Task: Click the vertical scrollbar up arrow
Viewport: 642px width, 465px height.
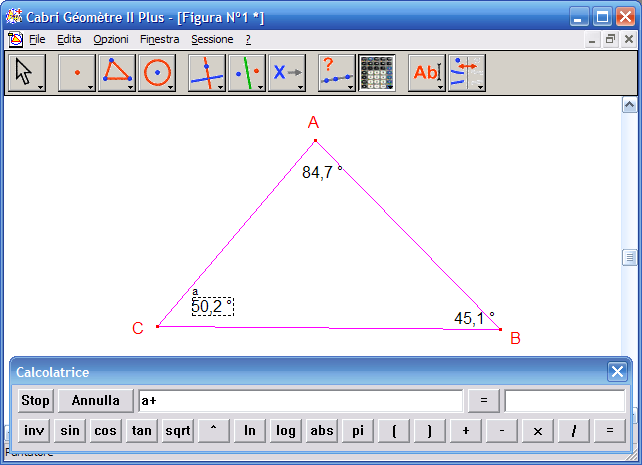Action: tap(629, 105)
